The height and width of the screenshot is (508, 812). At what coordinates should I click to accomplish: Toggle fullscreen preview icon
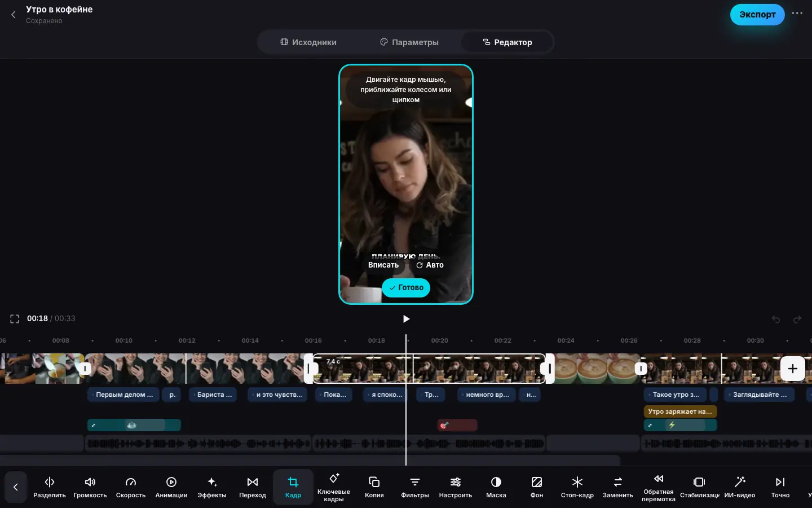click(x=15, y=319)
